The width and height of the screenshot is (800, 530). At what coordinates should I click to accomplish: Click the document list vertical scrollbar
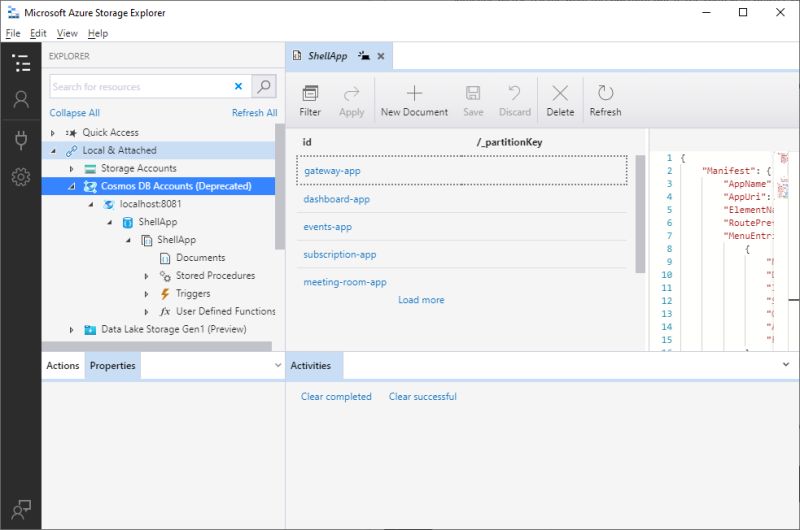(x=640, y=214)
